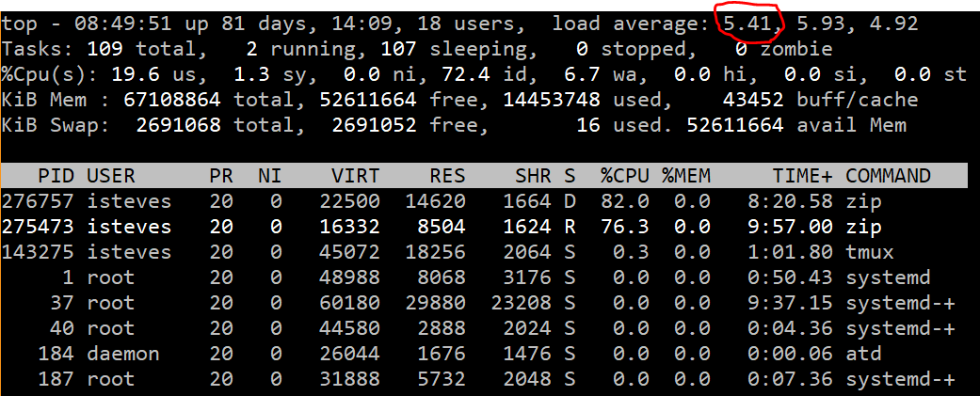980x396 pixels.
Task: Click the atd command name
Action: click(x=864, y=354)
